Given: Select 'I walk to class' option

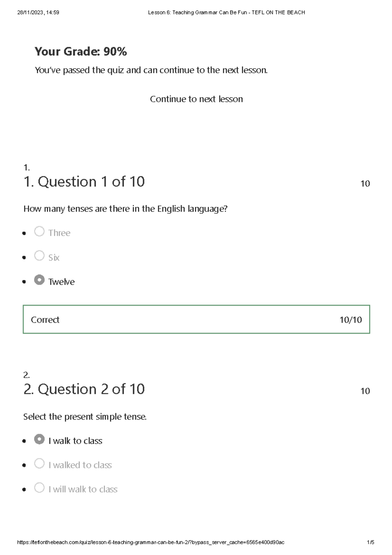Looking at the screenshot, I should click(40, 440).
